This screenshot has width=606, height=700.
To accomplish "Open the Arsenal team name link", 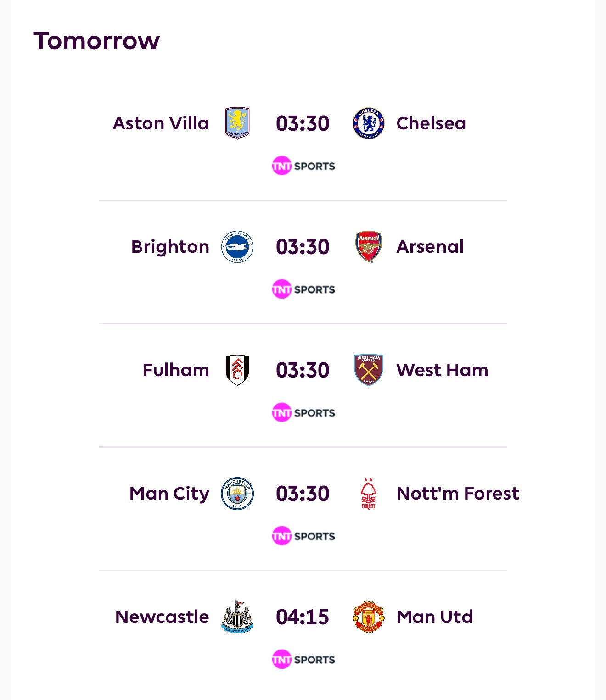I will click(430, 247).
